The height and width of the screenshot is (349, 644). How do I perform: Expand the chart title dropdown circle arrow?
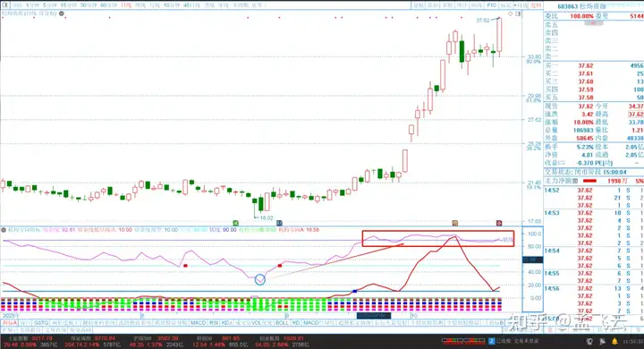point(62,13)
